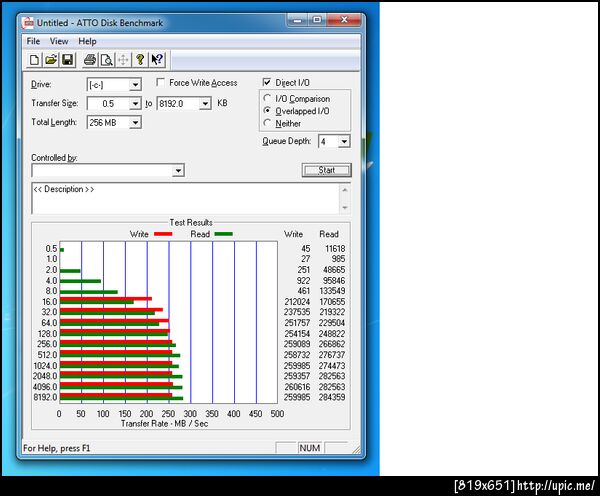Start the disk benchmark
The width and height of the screenshot is (600, 496).
click(x=326, y=170)
